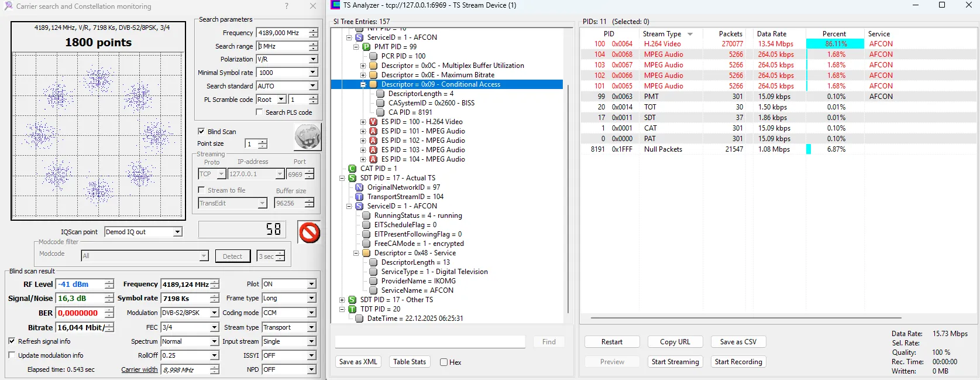Click the red stop scan icon
The image size is (980, 380).
tap(310, 232)
